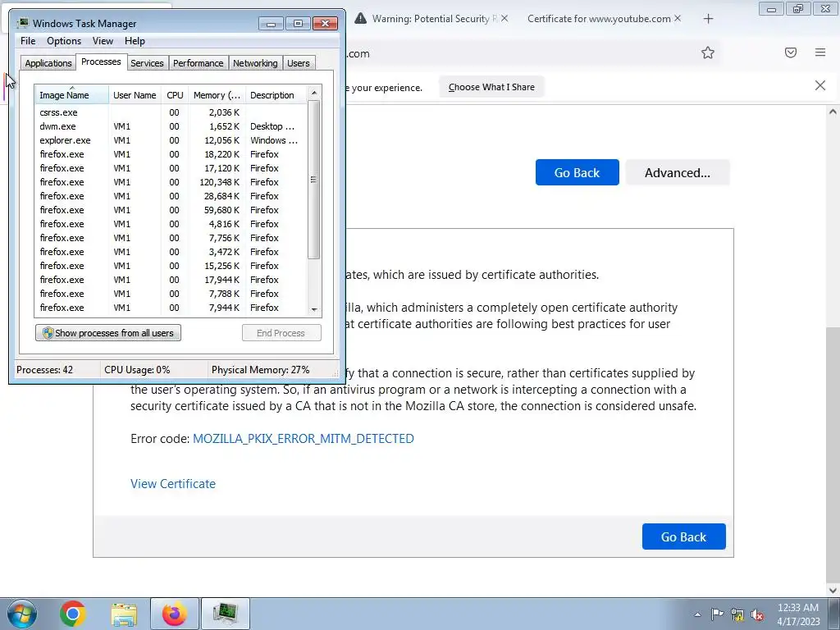Close the Certificate for www.youtube.com tab
840x630 pixels.
tap(678, 18)
